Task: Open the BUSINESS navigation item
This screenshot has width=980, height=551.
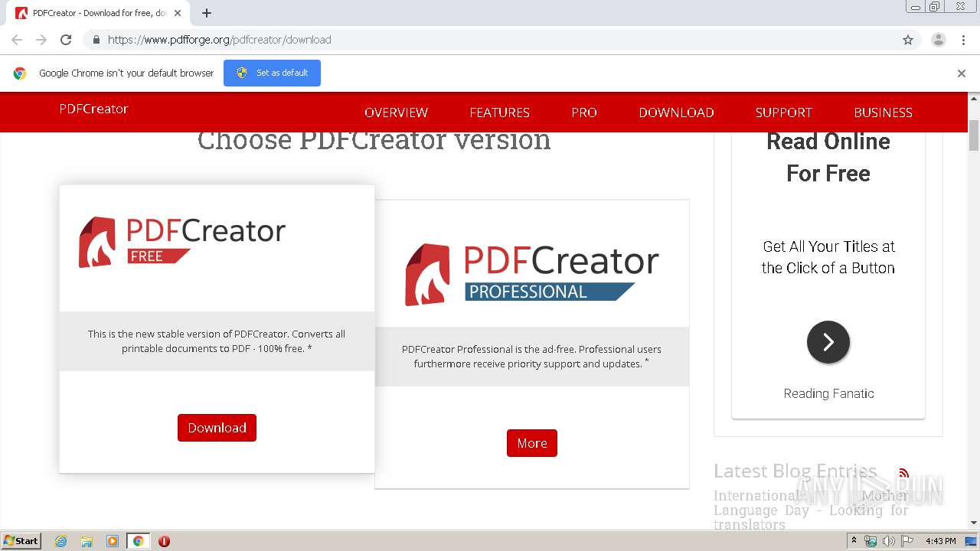Action: coord(883,112)
